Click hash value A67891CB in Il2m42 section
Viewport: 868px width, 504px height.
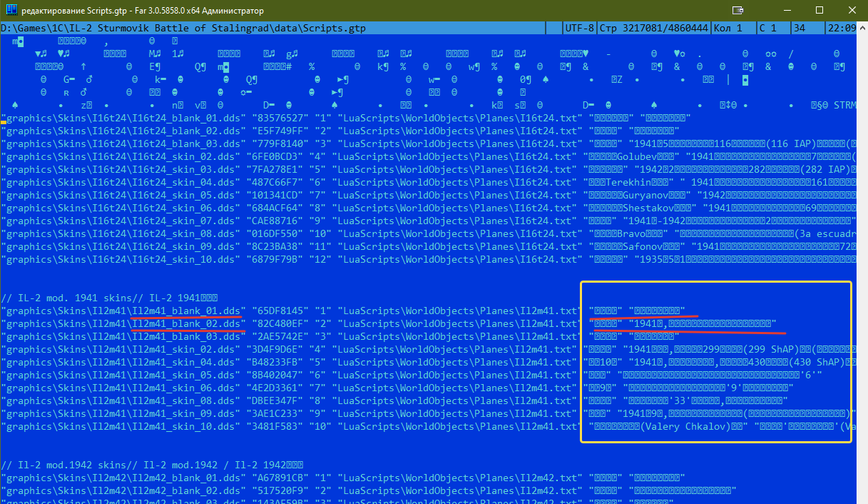click(x=280, y=478)
